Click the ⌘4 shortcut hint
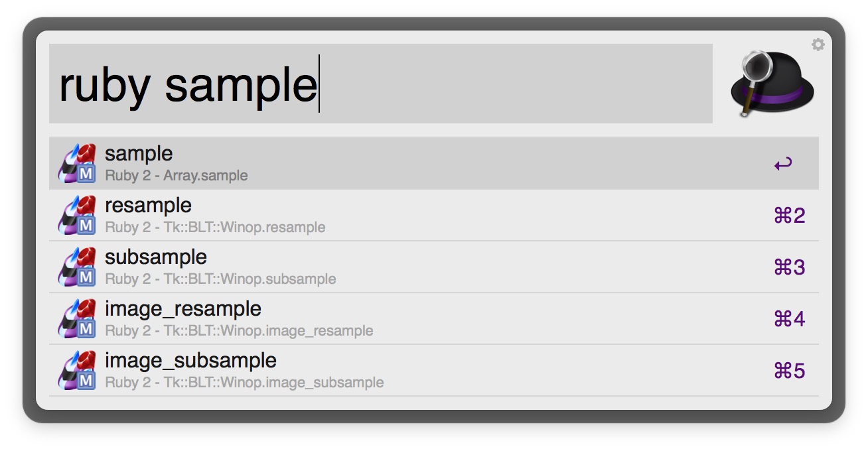 point(789,319)
